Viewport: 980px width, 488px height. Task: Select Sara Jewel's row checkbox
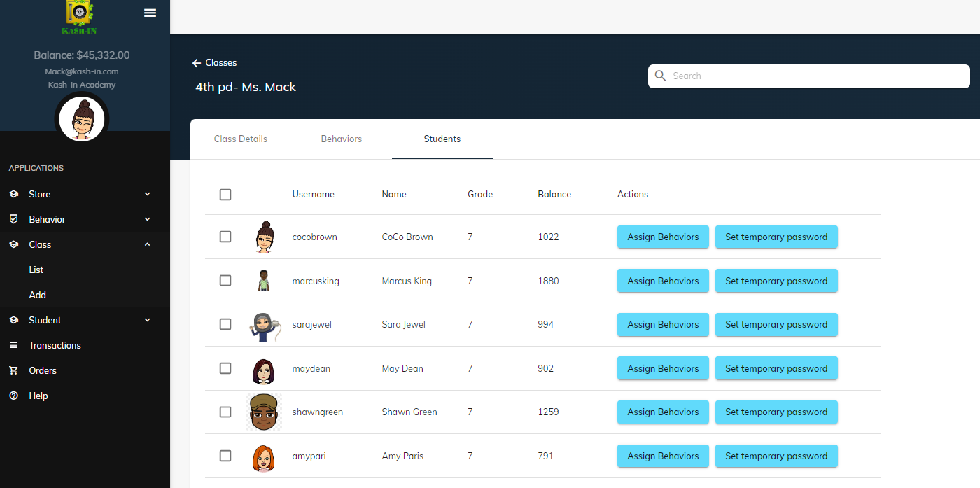[x=225, y=324]
